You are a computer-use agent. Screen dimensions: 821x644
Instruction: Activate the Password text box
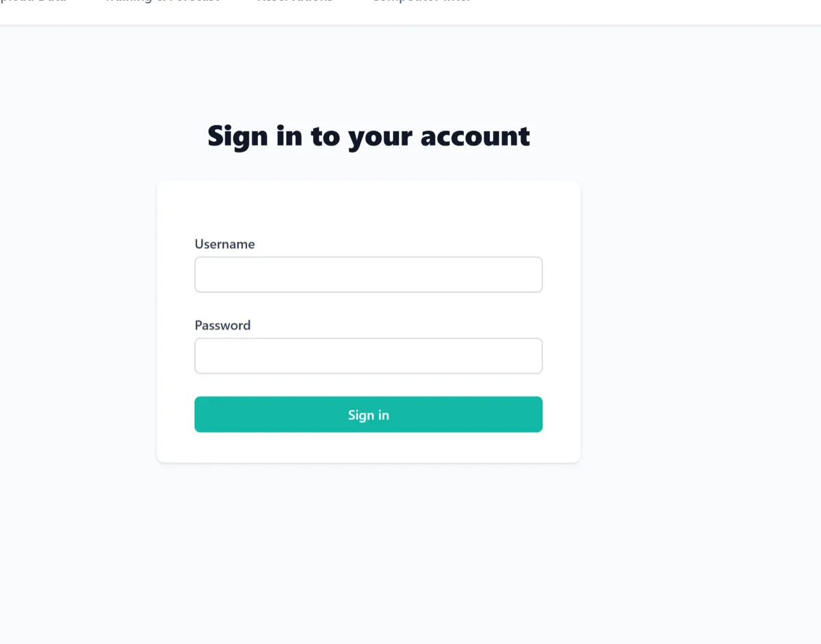click(x=368, y=355)
